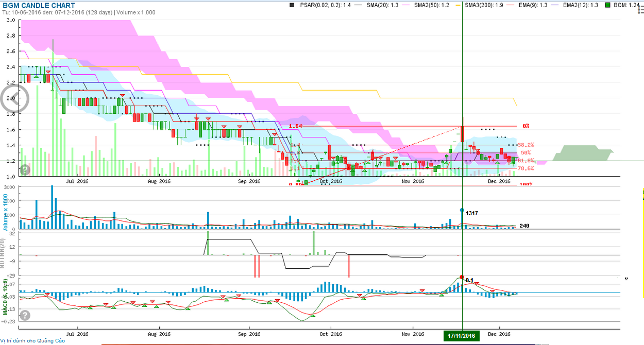The width and height of the screenshot is (644, 345).
Task: Toggle the EMA(9) legend series
Action: click(534, 5)
